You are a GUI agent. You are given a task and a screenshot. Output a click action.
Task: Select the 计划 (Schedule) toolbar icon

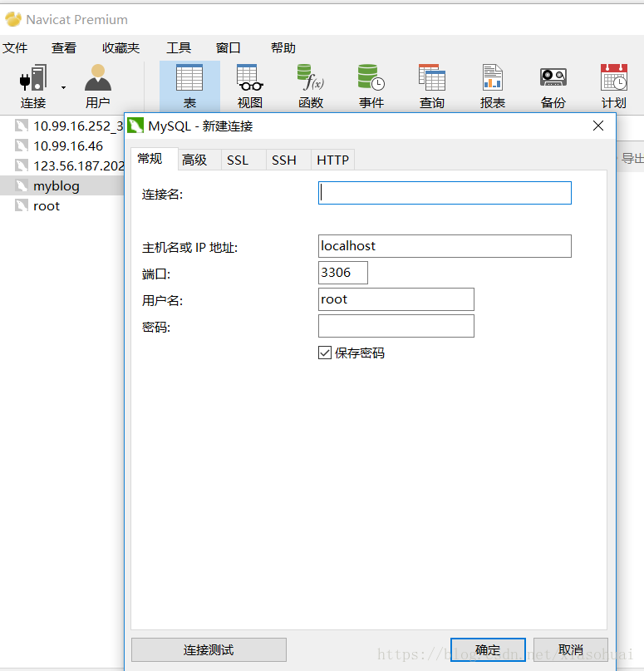[614, 86]
